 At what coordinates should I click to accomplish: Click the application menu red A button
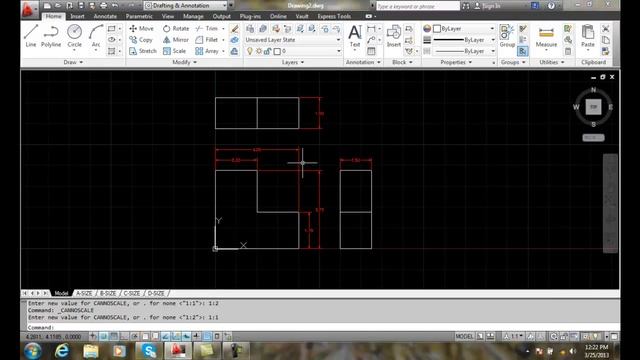(28, 9)
